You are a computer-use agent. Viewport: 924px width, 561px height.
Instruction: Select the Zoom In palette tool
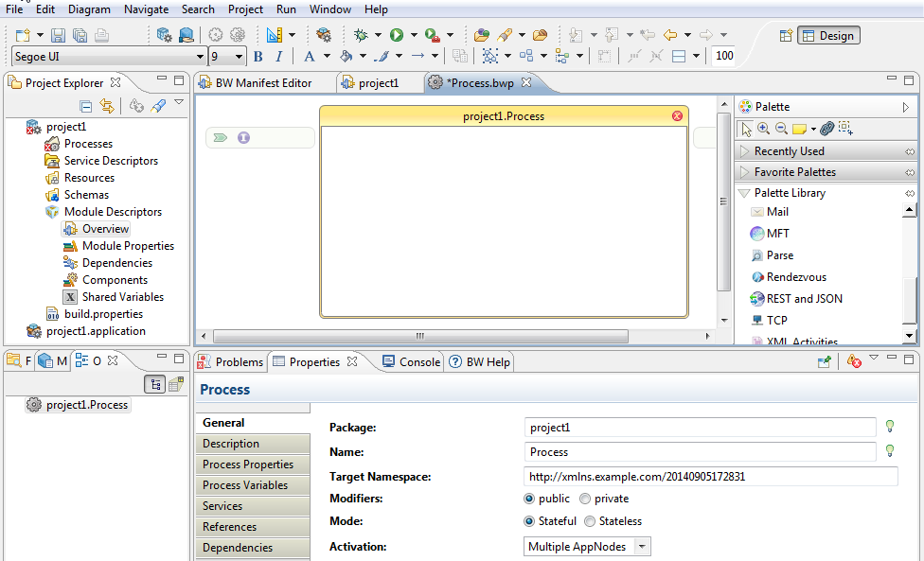763,129
